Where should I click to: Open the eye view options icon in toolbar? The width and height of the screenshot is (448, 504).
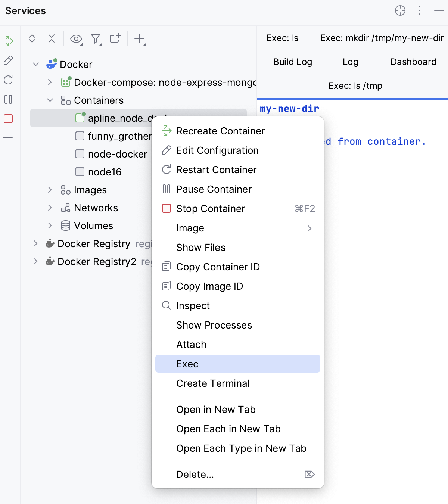pos(76,38)
